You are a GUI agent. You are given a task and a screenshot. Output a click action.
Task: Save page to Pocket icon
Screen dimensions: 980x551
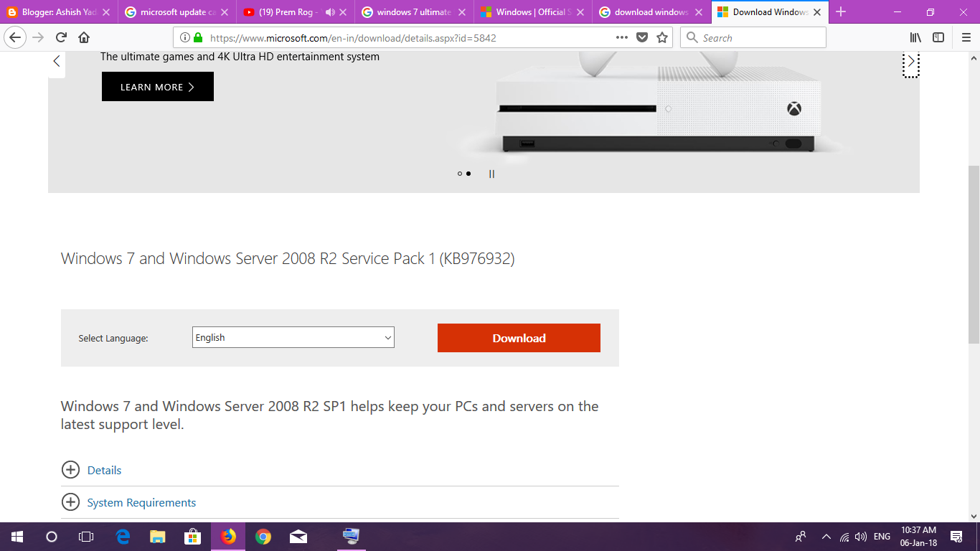point(642,37)
